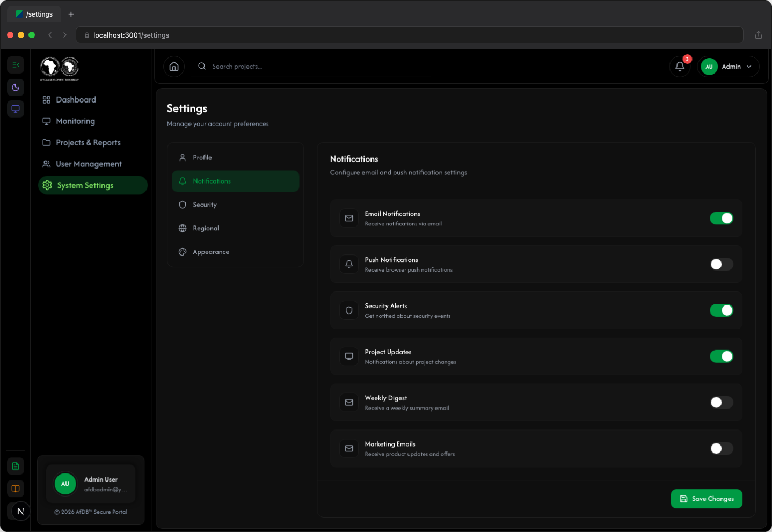
Task: Open a new browser tab with plus
Action: [71, 14]
